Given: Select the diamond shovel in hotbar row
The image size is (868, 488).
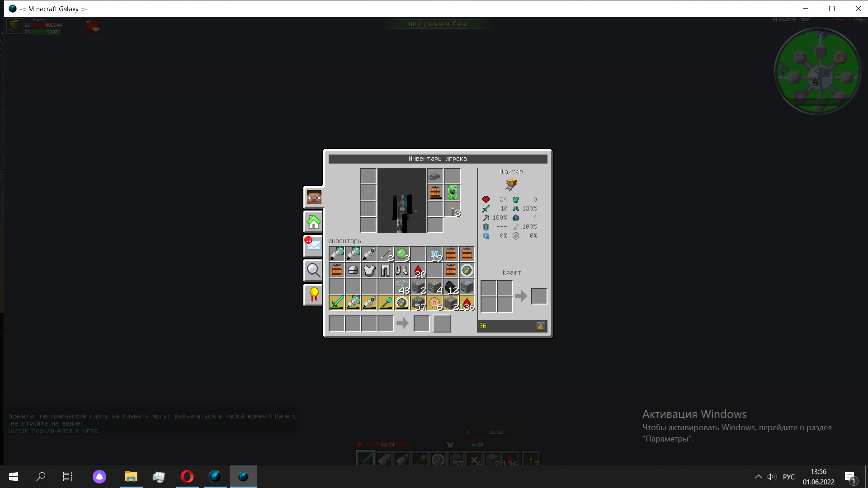Looking at the screenshot, I should coord(386,303).
